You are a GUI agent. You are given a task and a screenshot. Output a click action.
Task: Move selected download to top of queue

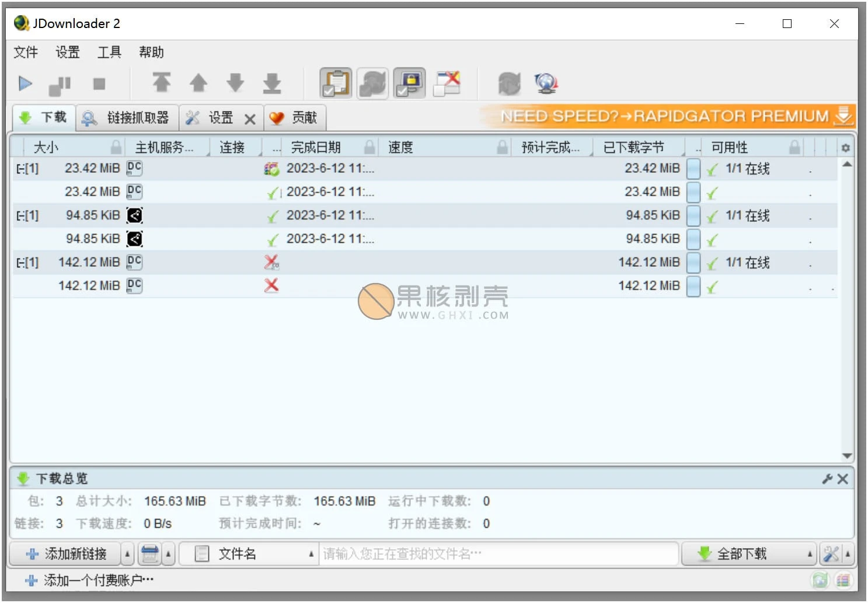tap(162, 83)
